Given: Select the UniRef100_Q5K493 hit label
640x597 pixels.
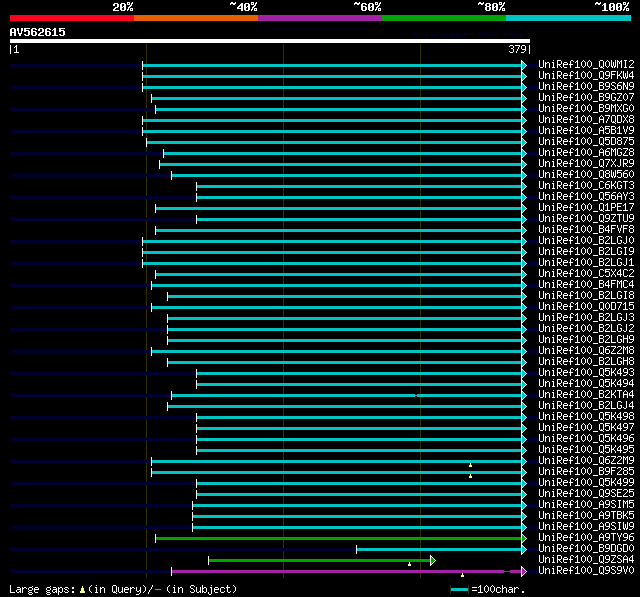Looking at the screenshot, I should click(586, 373).
